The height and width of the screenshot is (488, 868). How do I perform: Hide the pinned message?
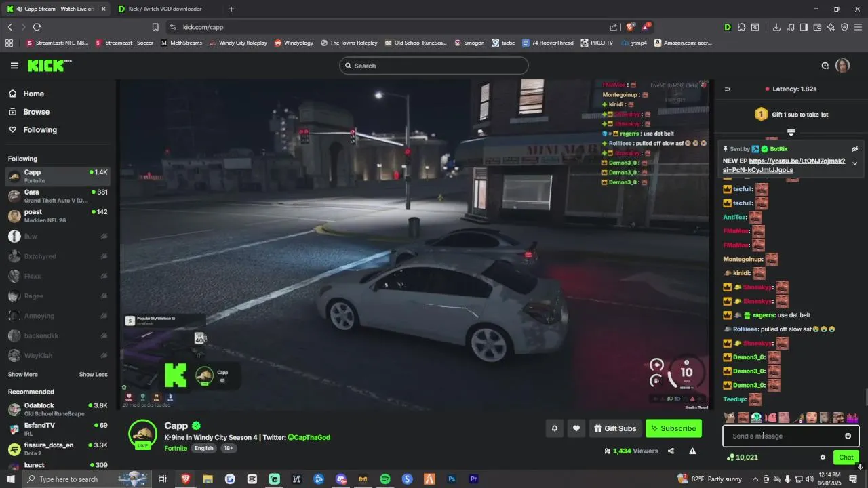pyautogui.click(x=854, y=149)
